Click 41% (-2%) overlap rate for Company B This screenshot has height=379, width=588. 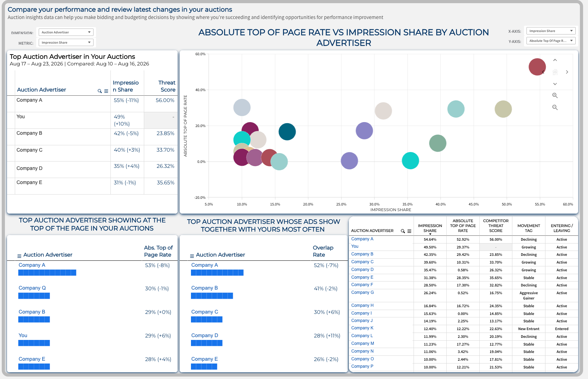click(x=326, y=289)
